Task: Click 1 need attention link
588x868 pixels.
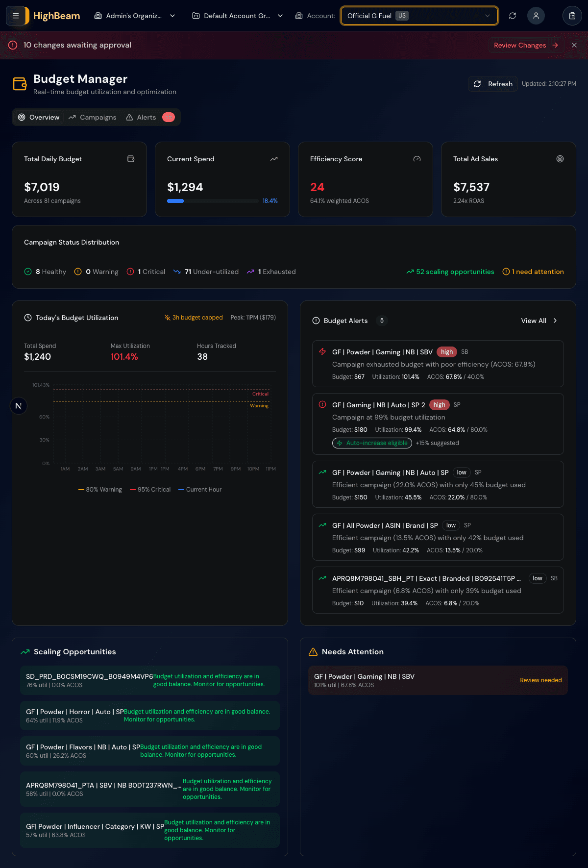Action: click(x=533, y=272)
